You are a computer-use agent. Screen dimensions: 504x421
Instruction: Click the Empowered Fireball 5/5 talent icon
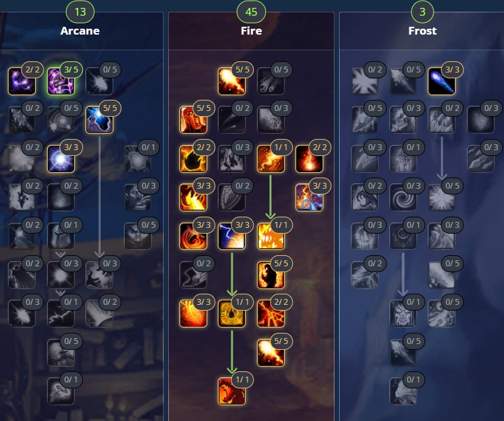coord(271,352)
